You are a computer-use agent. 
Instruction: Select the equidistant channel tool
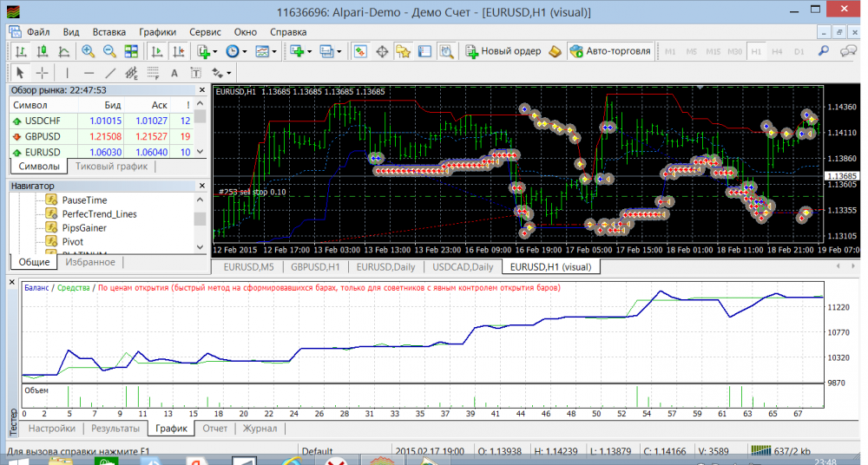(131, 73)
